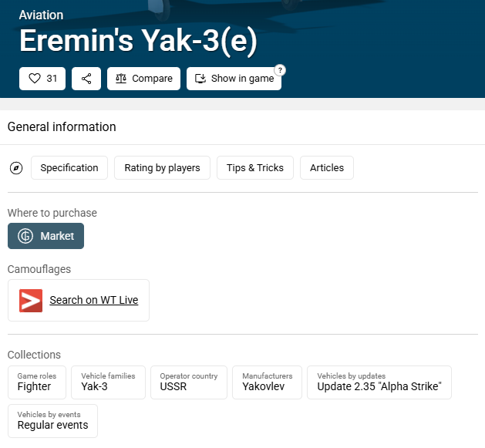Open the Yakovlev manufacturer collection
Viewport: 485px width, 448px height.
267,382
